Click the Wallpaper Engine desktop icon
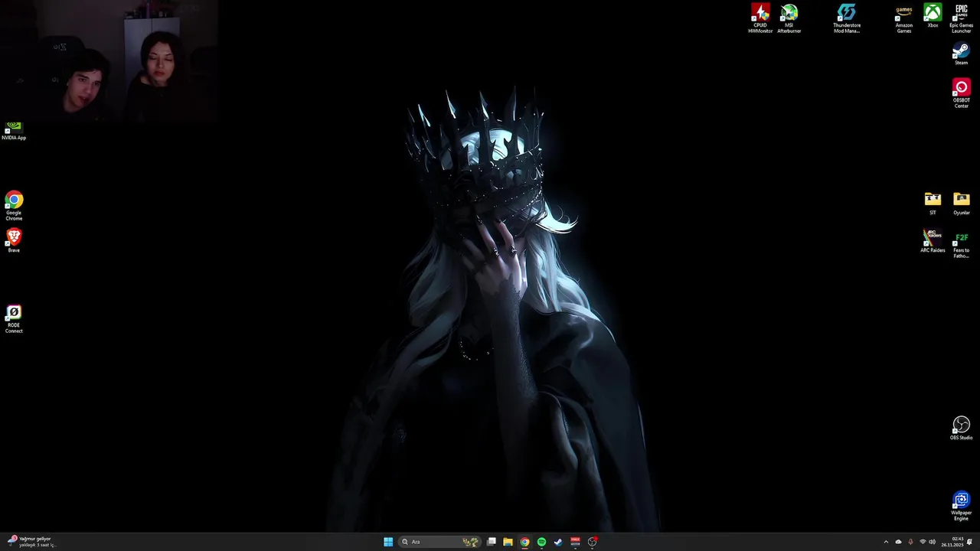The width and height of the screenshot is (980, 551). (x=962, y=506)
